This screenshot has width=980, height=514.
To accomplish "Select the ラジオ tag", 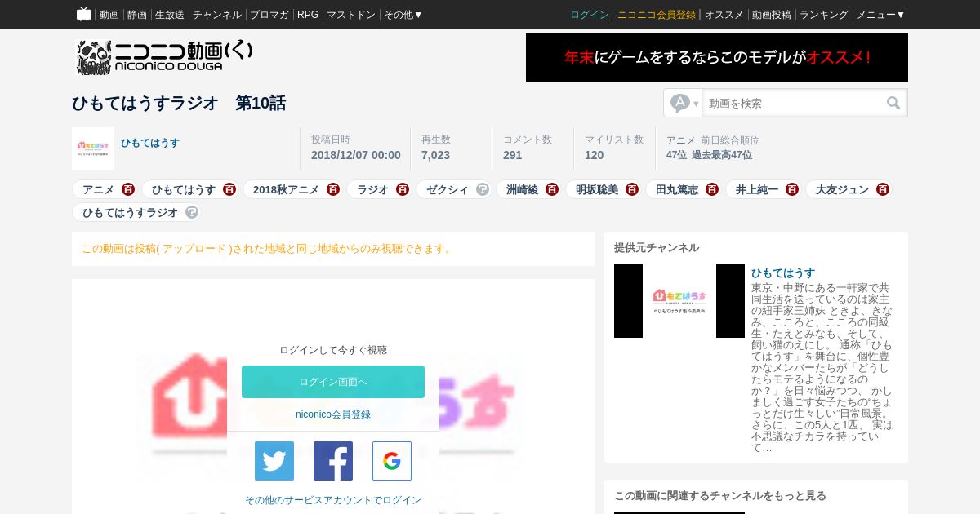I will (372, 189).
